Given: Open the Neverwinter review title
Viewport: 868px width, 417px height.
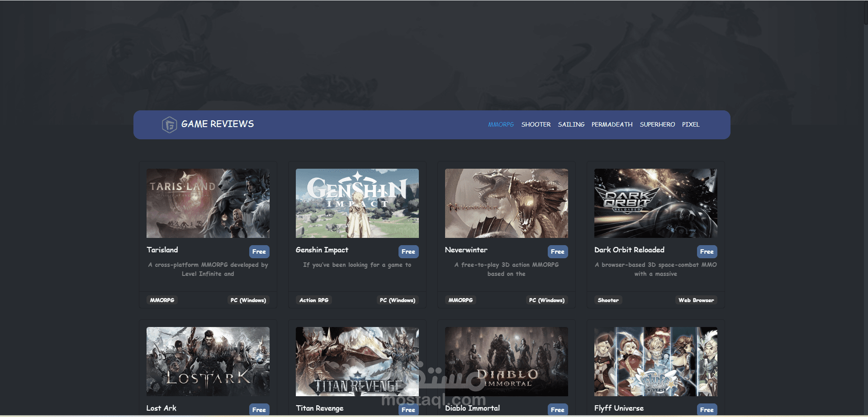Looking at the screenshot, I should (x=465, y=250).
